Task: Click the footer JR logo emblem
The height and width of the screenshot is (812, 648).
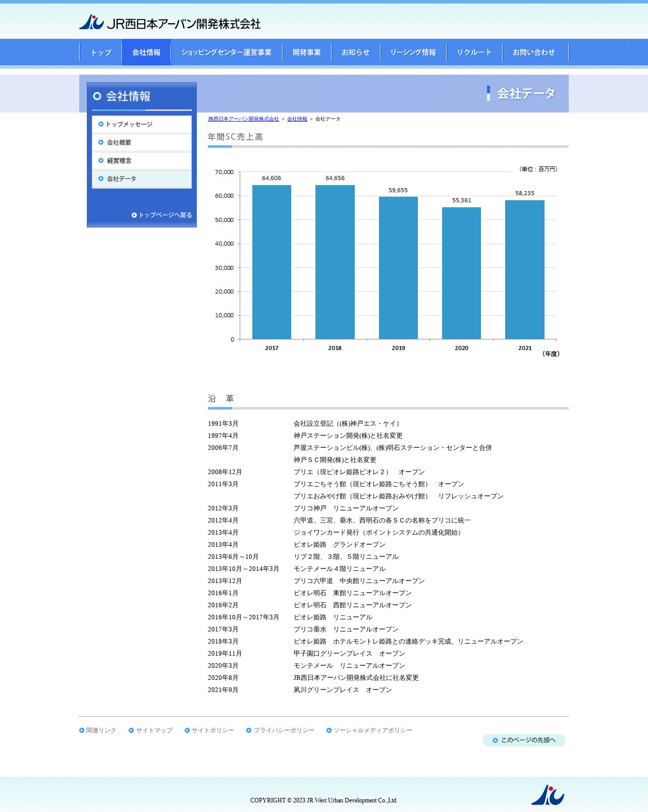Action: pos(548,795)
